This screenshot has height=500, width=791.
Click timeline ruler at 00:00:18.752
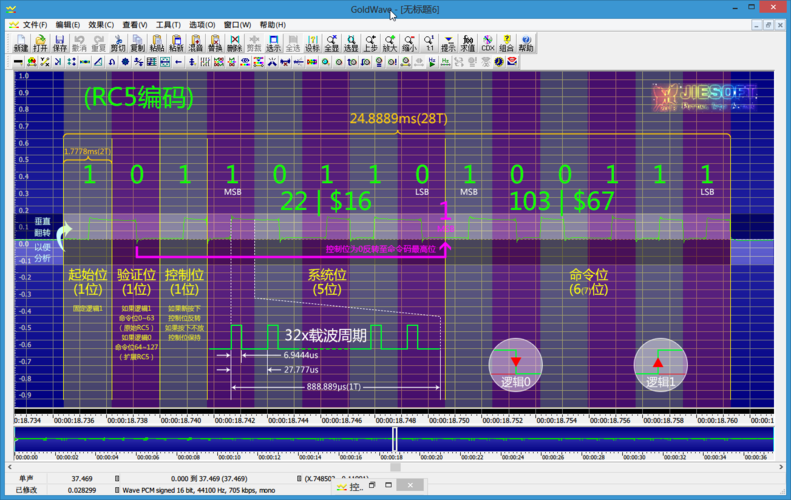point(502,420)
